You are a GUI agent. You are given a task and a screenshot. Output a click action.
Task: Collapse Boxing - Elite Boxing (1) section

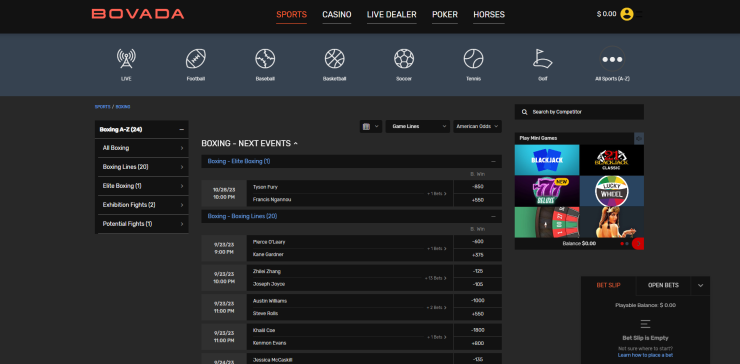(x=493, y=161)
